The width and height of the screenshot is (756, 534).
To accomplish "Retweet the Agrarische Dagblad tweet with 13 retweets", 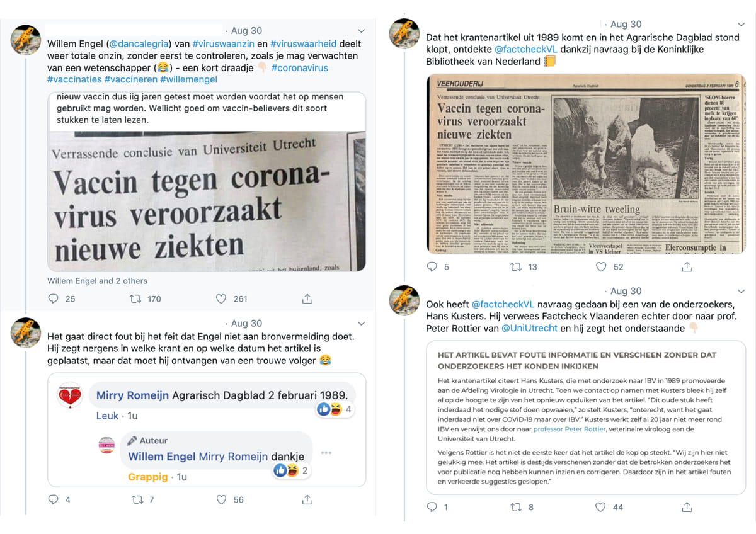I will [516, 267].
